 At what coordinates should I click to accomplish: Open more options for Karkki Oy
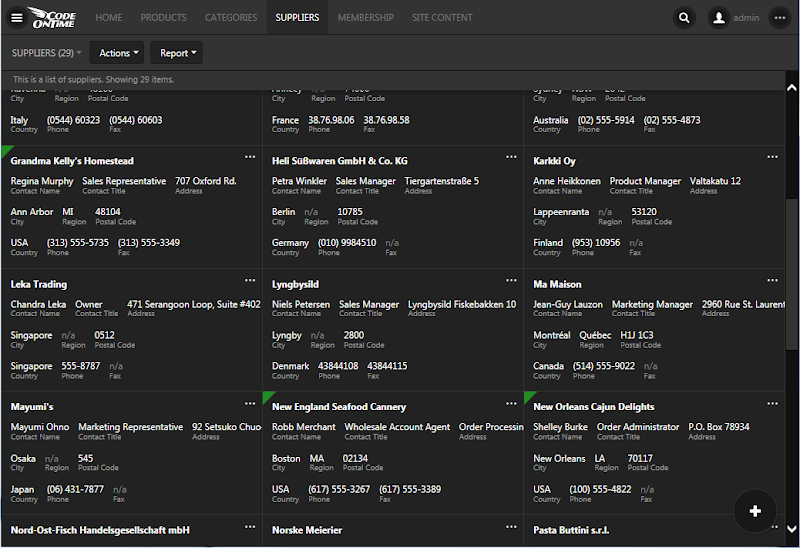[772, 157]
